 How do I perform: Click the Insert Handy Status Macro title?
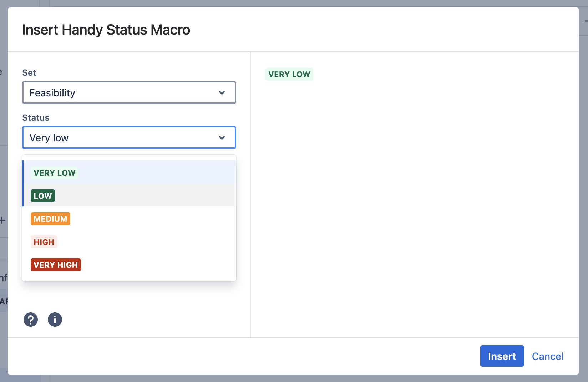click(x=106, y=30)
